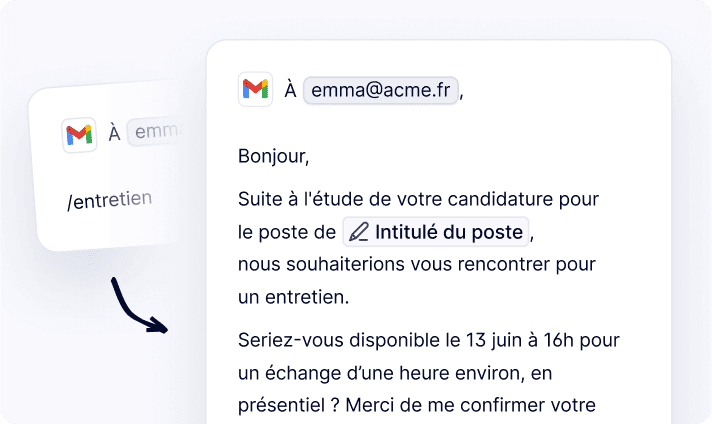Click the pencil icon beside Intitulé du poste
This screenshot has height=424, width=712.
[359, 232]
